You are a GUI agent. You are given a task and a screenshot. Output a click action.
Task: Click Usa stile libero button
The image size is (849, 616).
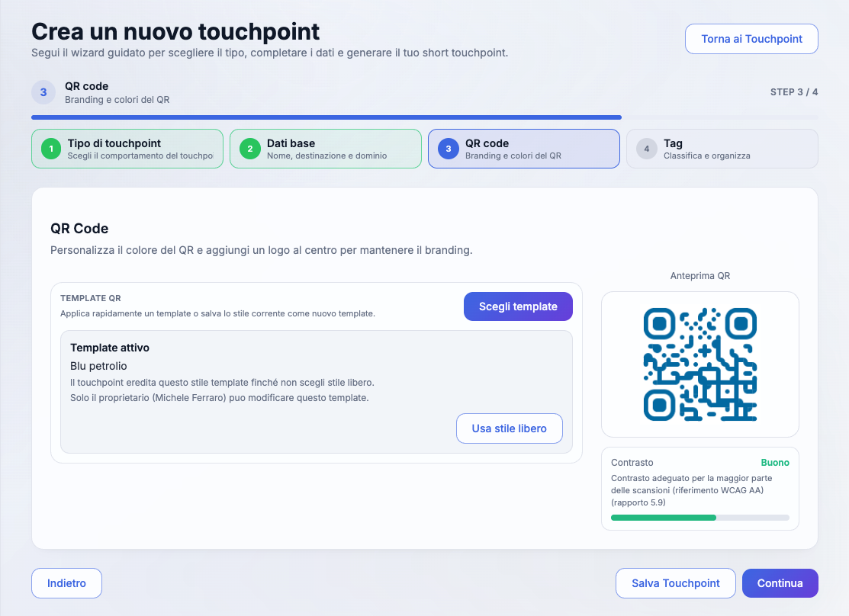[509, 428]
